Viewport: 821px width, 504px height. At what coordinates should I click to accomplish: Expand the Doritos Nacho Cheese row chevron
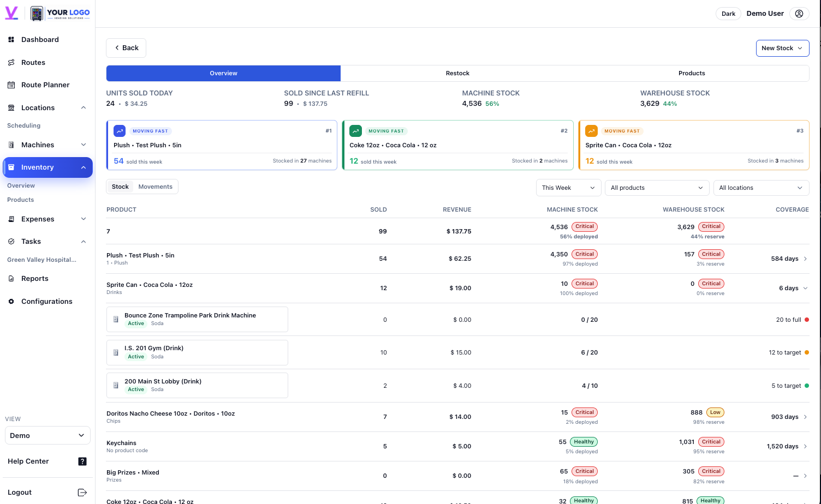tap(805, 417)
